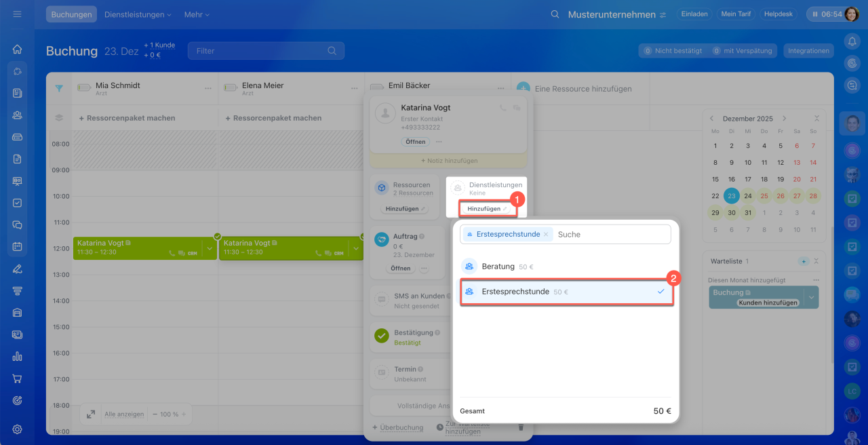
Task: Open the settings gear in left sidebar
Action: [17, 429]
